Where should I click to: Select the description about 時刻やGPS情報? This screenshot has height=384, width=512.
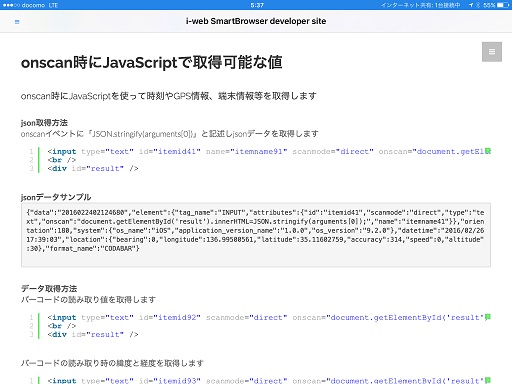pos(168,96)
